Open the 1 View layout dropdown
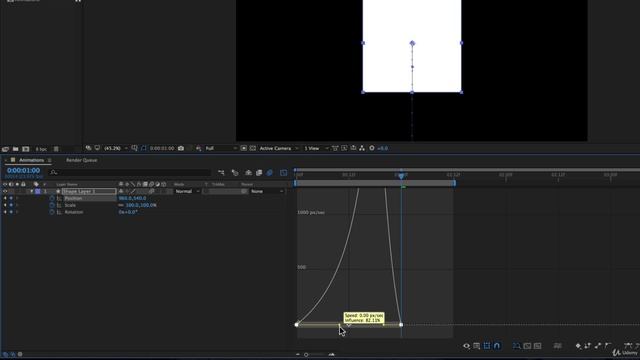The height and width of the screenshot is (360, 640). tap(316, 148)
